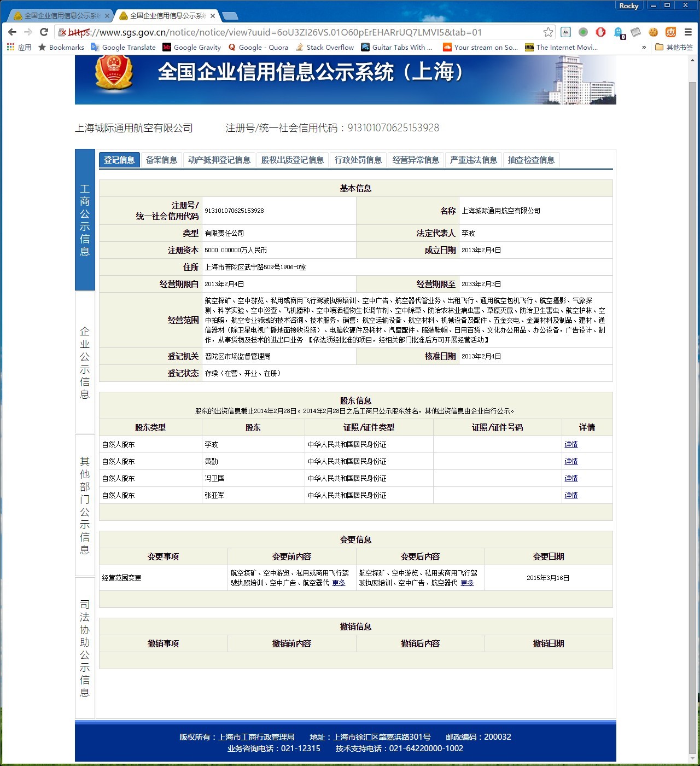
Task: Open the Google - Quora bookmark
Action: point(258,48)
